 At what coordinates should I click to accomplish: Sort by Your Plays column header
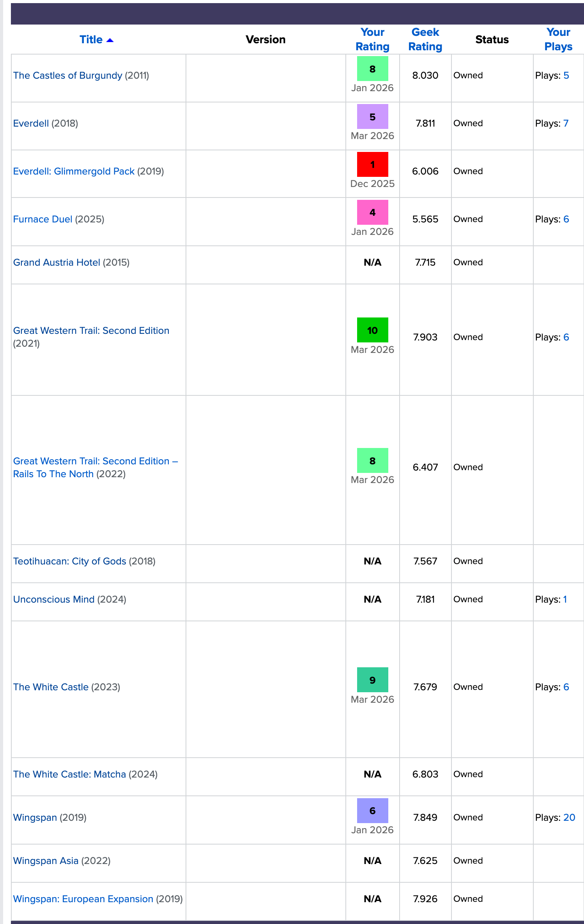(558, 39)
